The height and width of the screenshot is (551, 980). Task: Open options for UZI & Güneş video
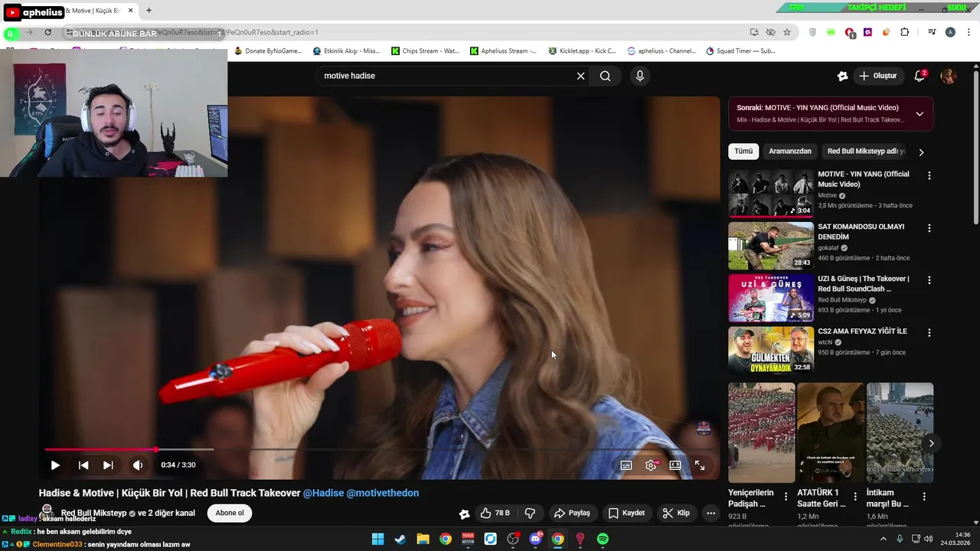929,280
